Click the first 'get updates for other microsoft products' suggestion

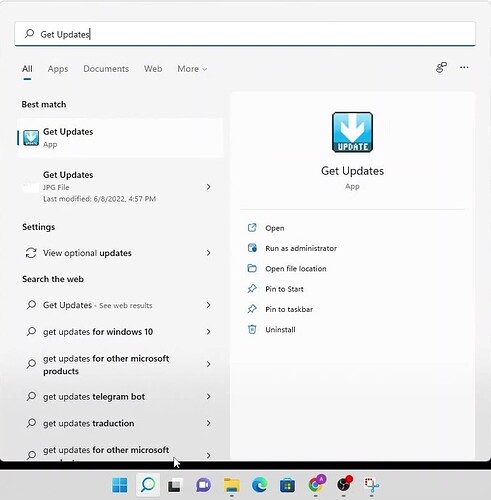(120, 364)
